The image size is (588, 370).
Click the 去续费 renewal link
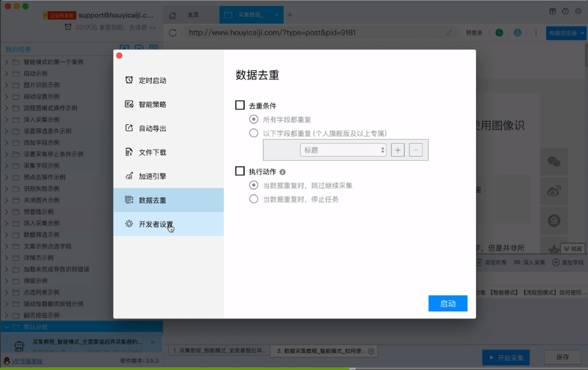[x=142, y=28]
